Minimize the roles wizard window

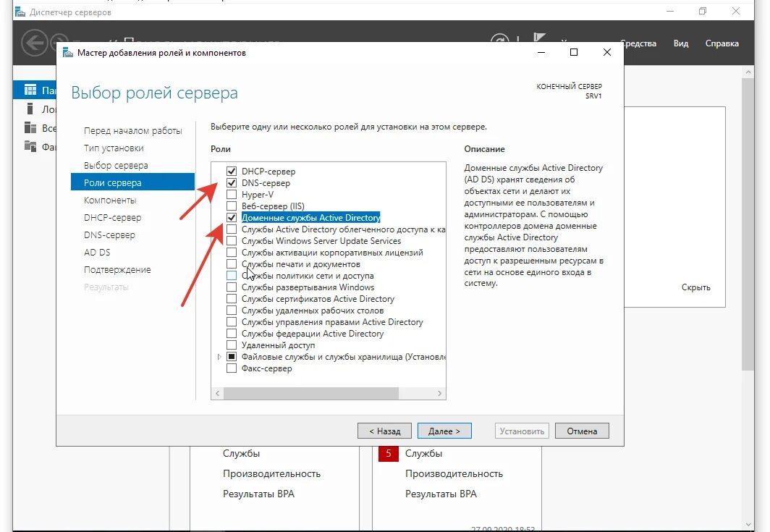tap(541, 52)
